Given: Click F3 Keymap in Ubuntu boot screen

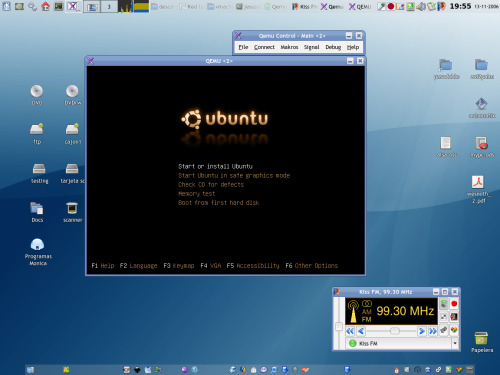Looking at the screenshot, I should click(179, 265).
